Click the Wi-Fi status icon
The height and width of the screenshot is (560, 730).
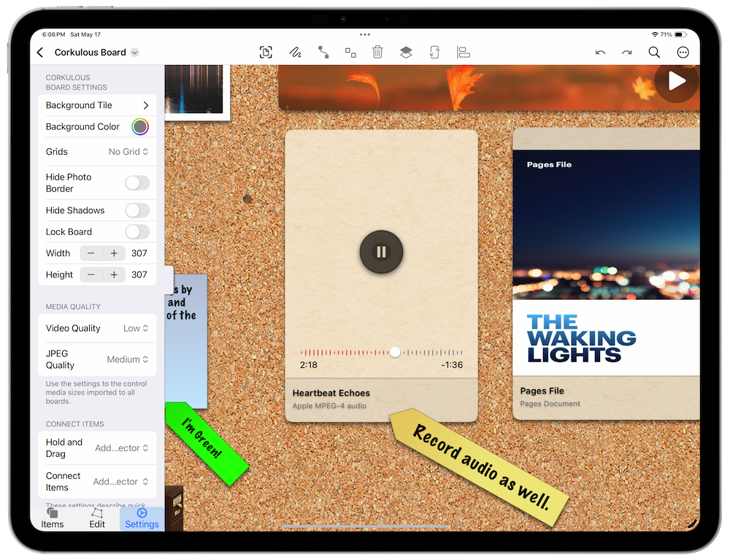(x=655, y=34)
